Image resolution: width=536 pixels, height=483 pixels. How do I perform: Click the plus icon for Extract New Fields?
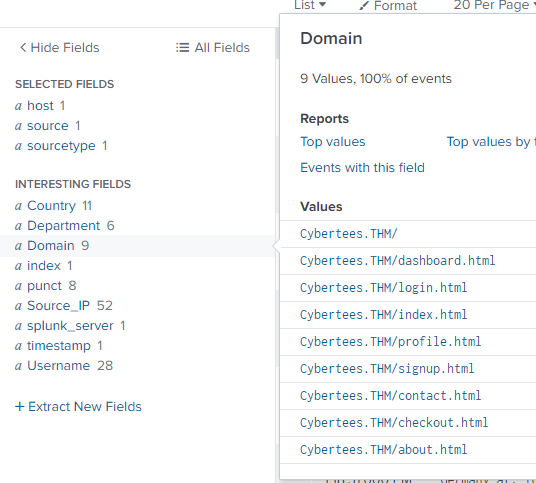pyautogui.click(x=19, y=406)
